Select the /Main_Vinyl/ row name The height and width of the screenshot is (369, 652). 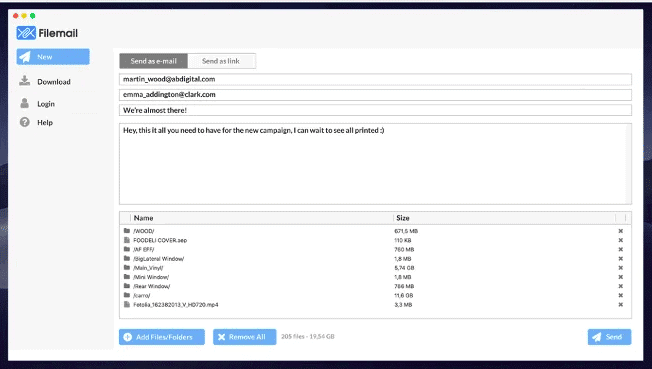tap(148, 268)
